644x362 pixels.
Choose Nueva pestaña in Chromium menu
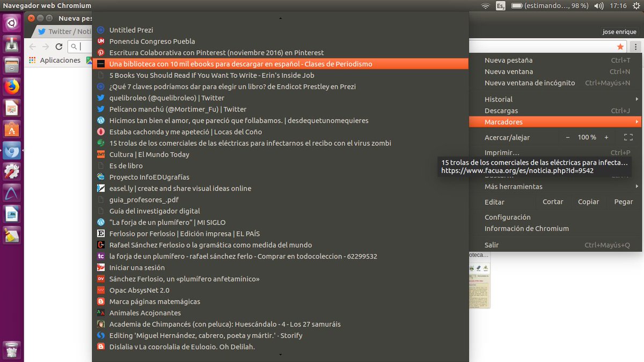coord(555,60)
